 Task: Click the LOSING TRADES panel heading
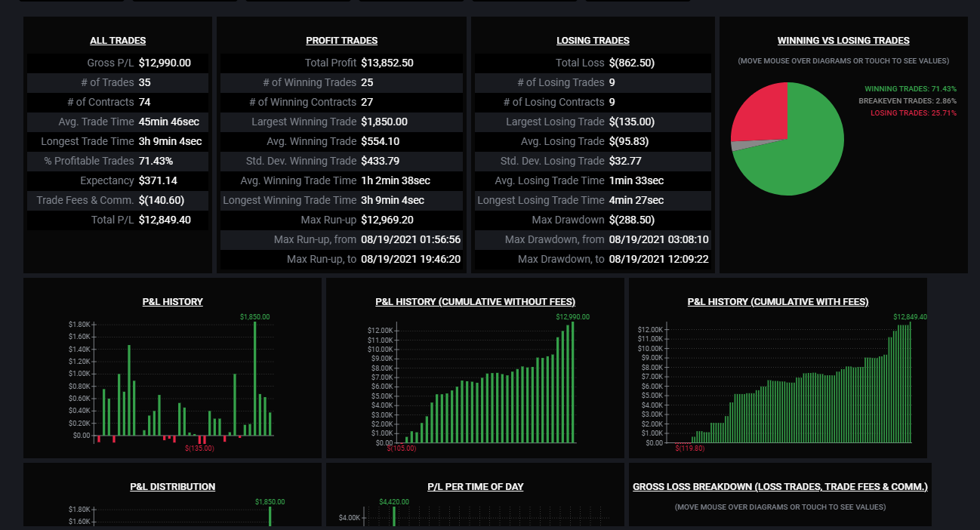coord(593,41)
